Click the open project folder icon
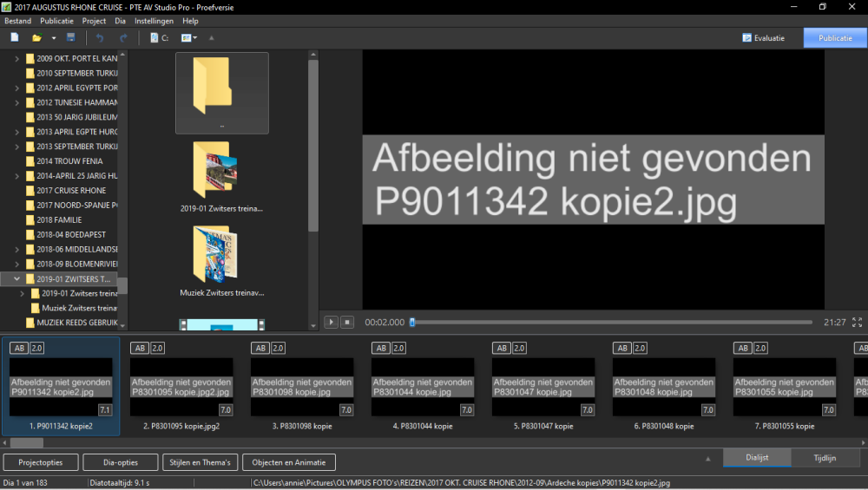Image resolution: width=868 pixels, height=490 pixels. tap(36, 38)
